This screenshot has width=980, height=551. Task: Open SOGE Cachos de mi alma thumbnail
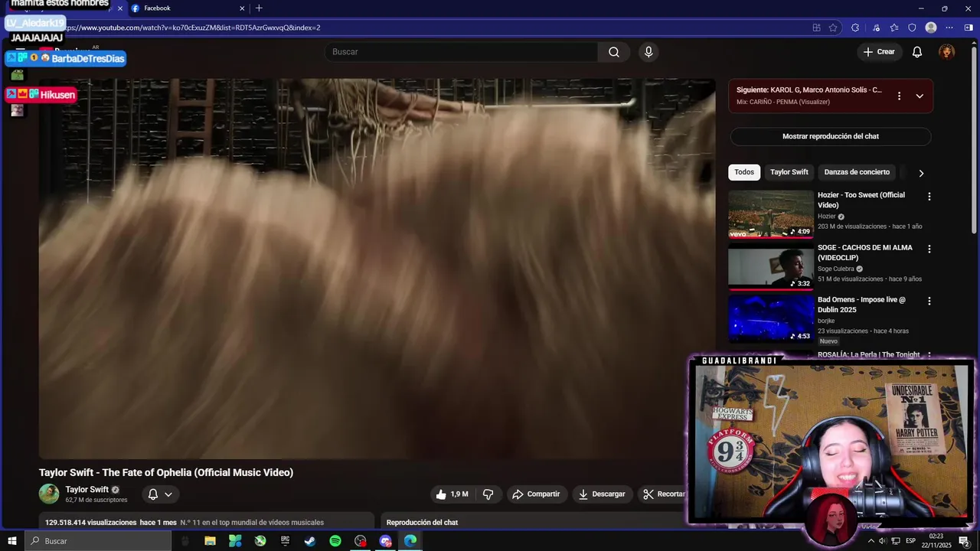click(771, 266)
